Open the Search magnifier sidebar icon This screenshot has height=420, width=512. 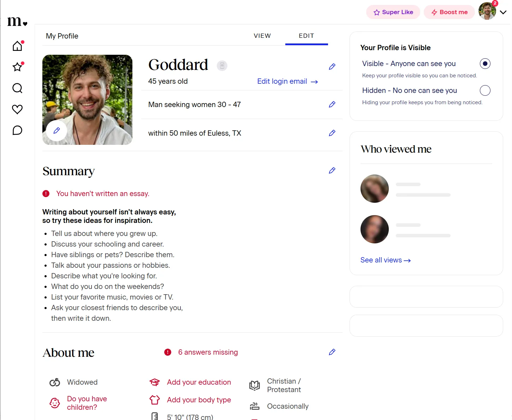point(17,88)
